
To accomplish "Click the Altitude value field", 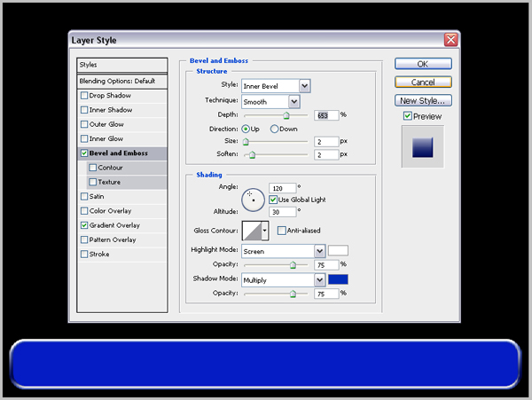I will [x=282, y=212].
